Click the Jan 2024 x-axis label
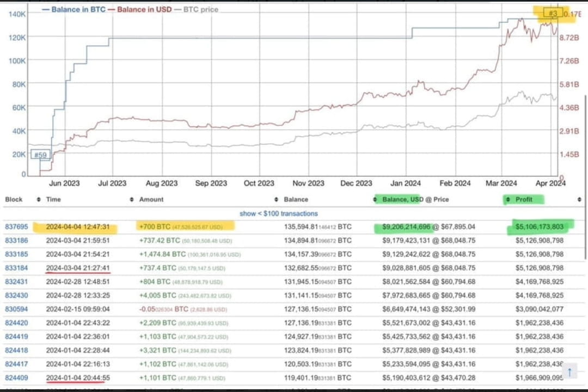Viewport: 588px width, 392px height. [406, 183]
